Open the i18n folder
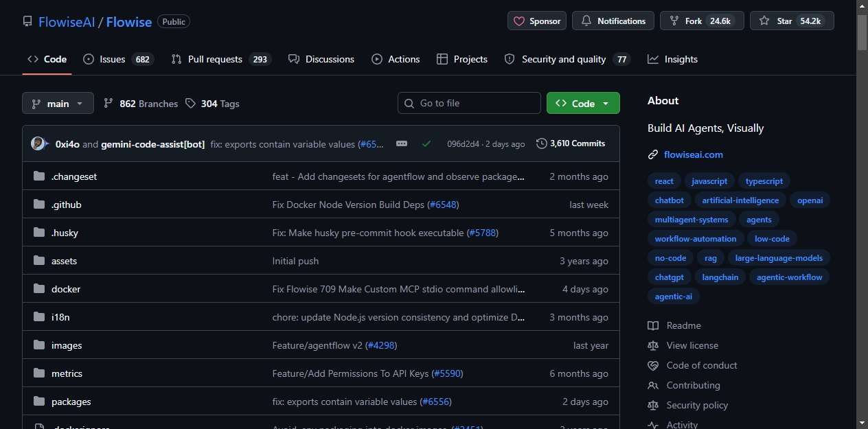The width and height of the screenshot is (868, 429). click(x=60, y=317)
